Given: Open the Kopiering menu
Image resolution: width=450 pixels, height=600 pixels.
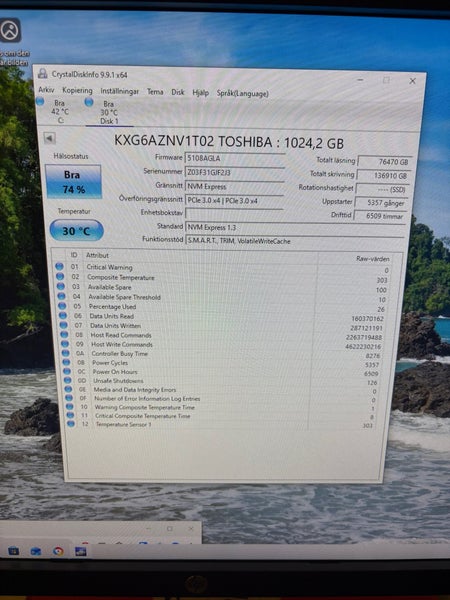Looking at the screenshot, I should click(x=77, y=90).
